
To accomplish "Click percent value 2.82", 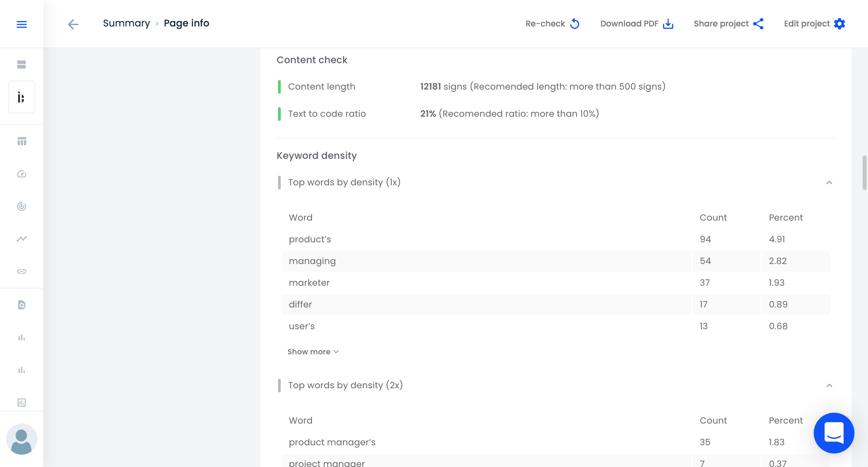I will tap(778, 261).
